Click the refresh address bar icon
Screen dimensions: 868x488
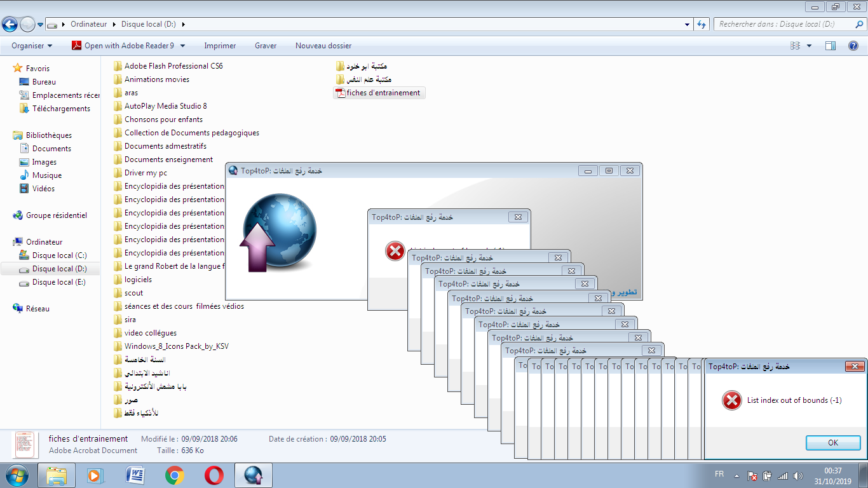pos(702,24)
